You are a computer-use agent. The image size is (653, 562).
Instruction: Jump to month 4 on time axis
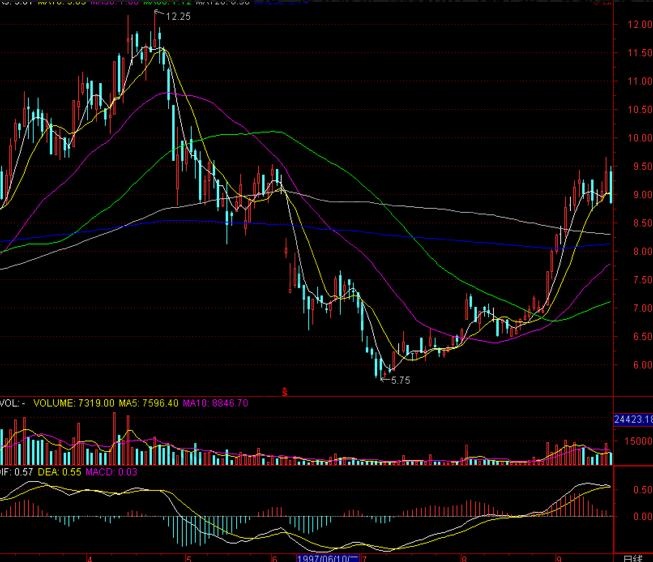90,556
